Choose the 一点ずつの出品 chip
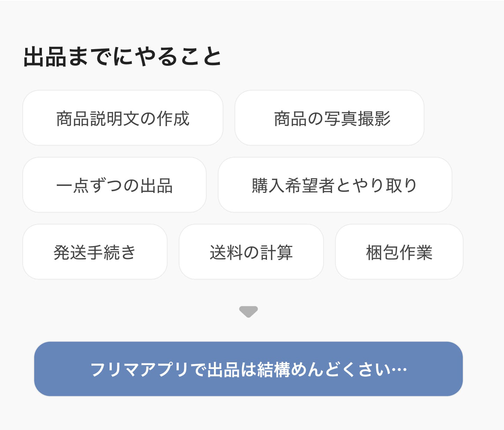 pos(114,185)
